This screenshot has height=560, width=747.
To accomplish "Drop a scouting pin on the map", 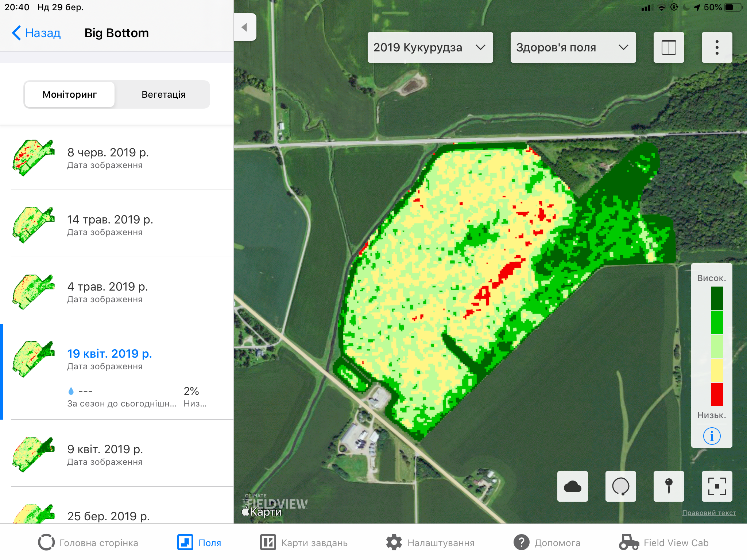I will [669, 486].
